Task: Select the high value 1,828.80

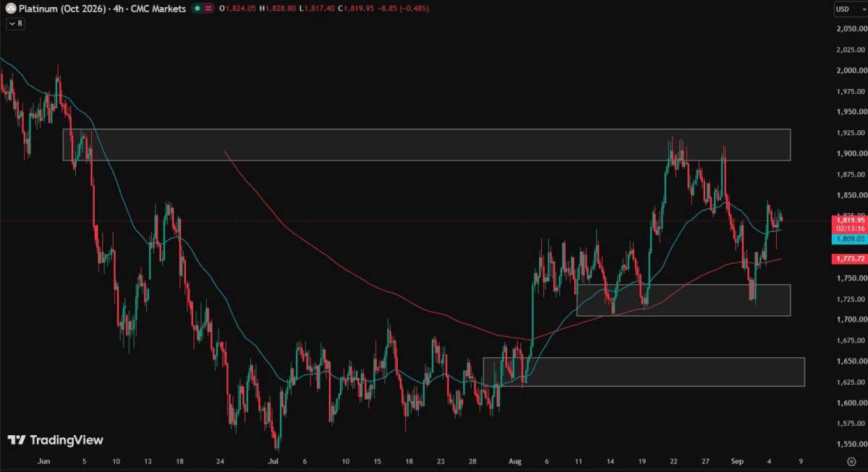Action: [x=279, y=9]
